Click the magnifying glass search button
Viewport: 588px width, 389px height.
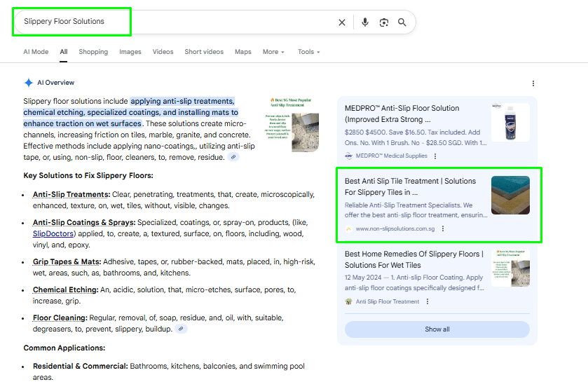point(402,22)
